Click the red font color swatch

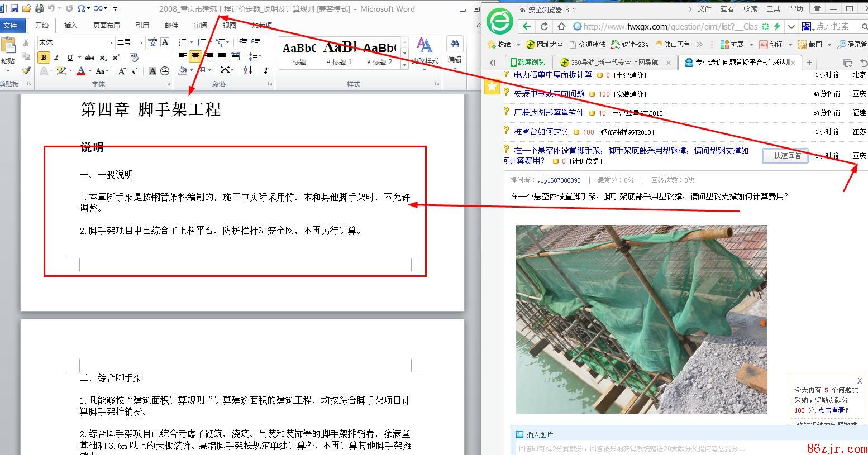coord(81,71)
